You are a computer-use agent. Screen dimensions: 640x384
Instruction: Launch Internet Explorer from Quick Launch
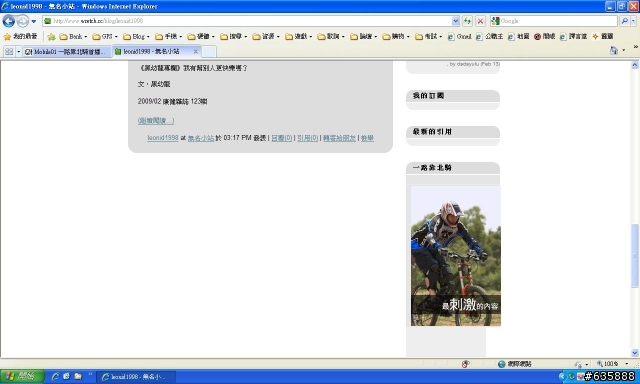pos(55,376)
